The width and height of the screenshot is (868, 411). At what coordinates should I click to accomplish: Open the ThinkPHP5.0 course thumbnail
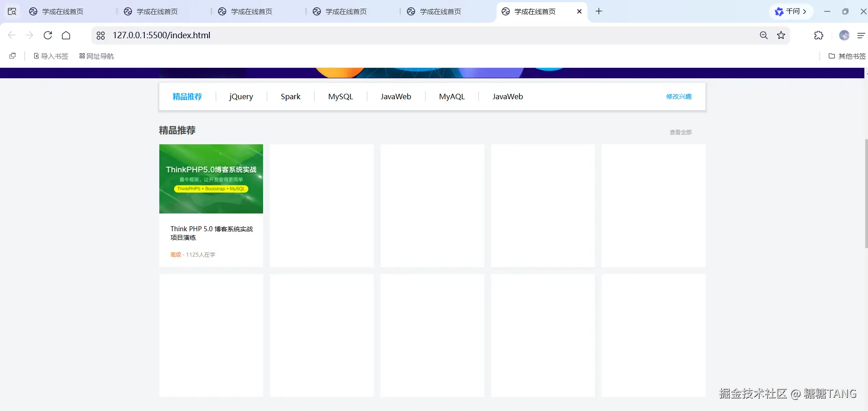211,179
